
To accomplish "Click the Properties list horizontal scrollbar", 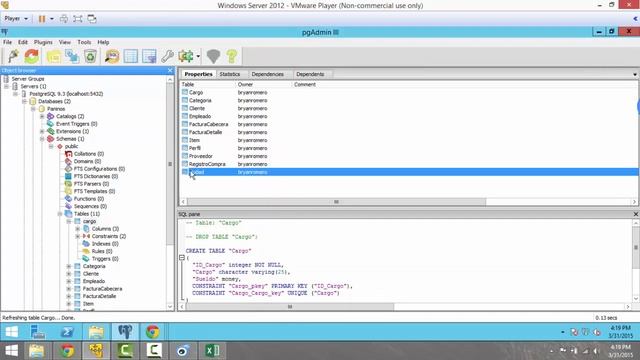I will (x=336, y=202).
